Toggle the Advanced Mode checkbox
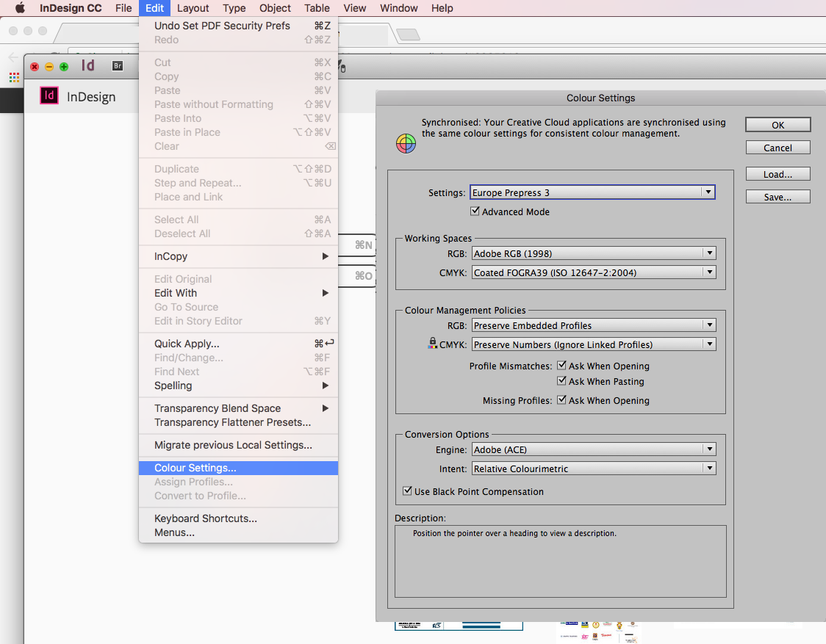Viewport: 826px width, 644px height. [475, 211]
